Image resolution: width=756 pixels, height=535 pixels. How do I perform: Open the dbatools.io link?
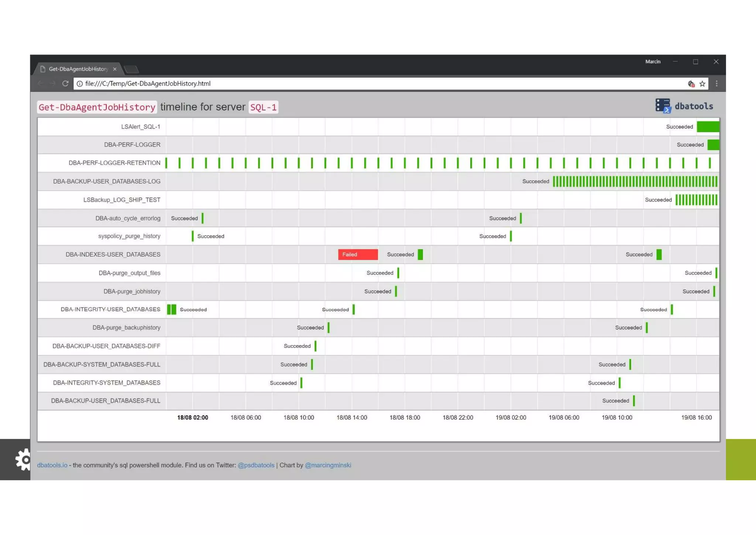coord(52,465)
